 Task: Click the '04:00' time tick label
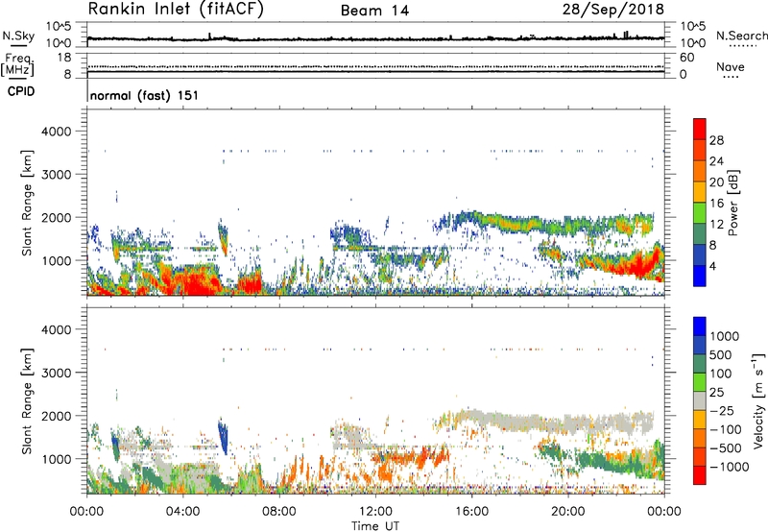pyautogui.click(x=182, y=512)
